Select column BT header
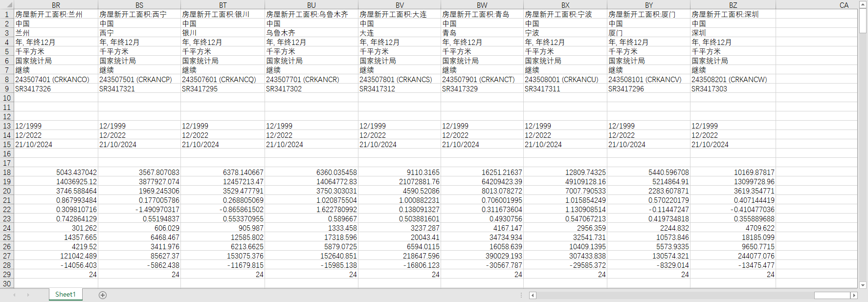Viewport: 868px width, 302px height. tap(223, 5)
